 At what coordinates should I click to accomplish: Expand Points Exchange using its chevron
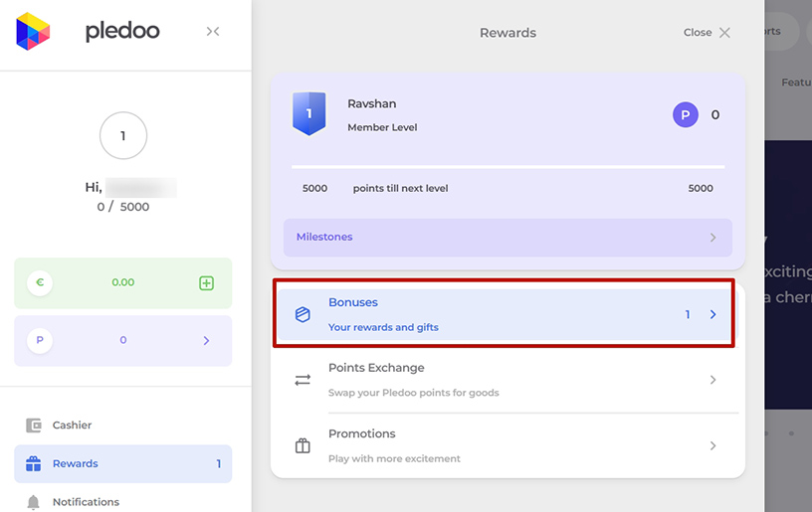pos(712,380)
